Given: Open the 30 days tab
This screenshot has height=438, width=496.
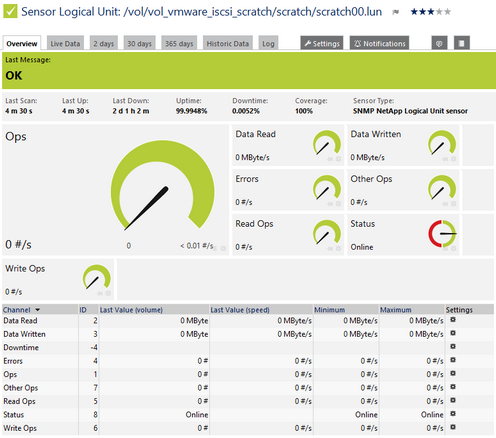Looking at the screenshot, I should click(x=139, y=43).
